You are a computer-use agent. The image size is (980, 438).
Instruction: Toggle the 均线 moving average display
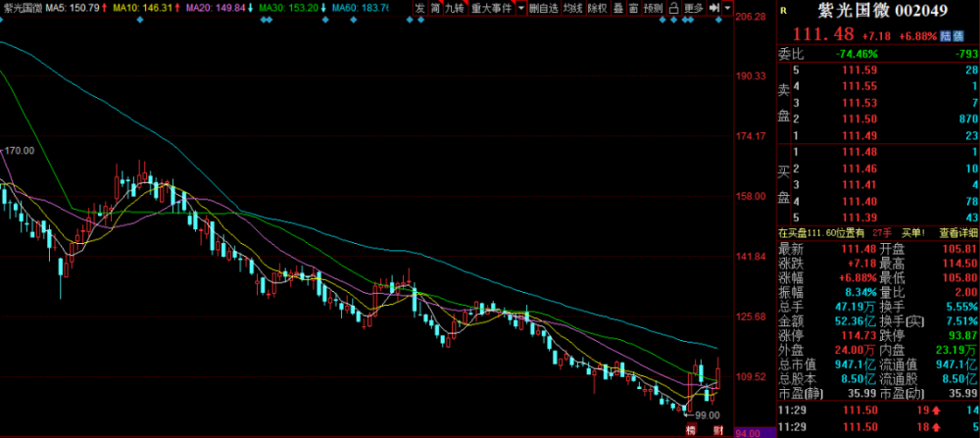coord(573,8)
